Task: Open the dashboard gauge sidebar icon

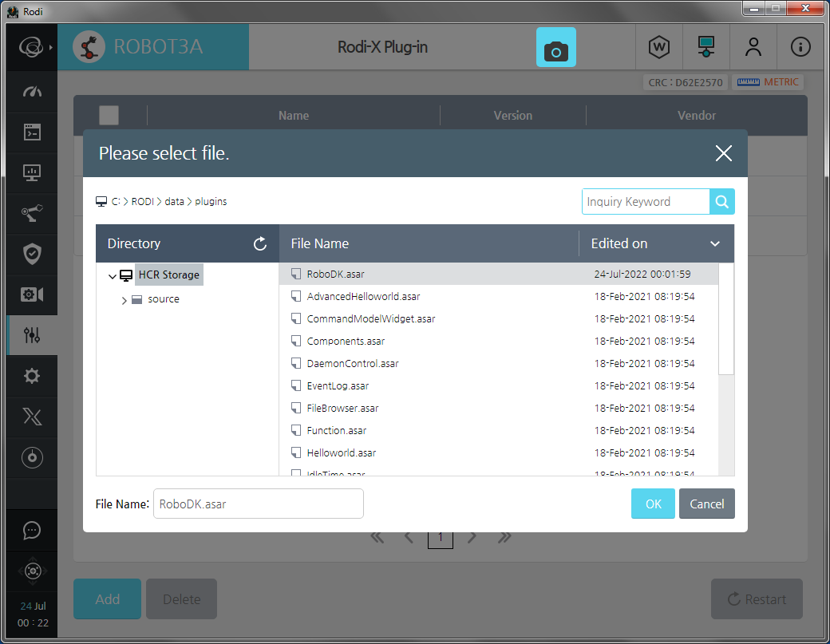Action: (32, 92)
